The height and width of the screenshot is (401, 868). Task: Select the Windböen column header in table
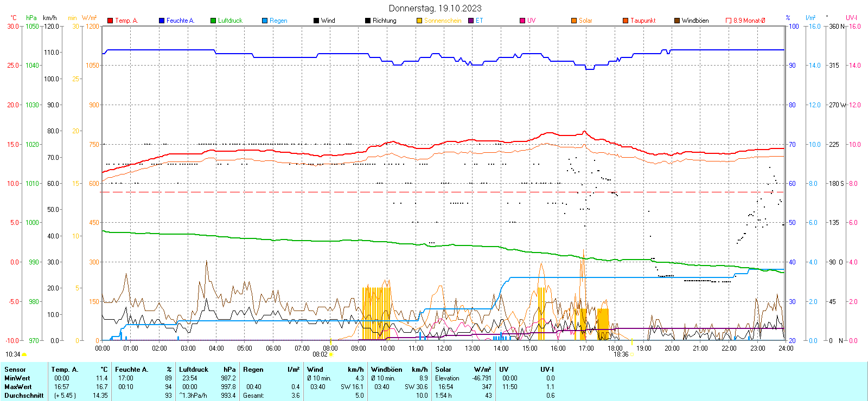coord(387,370)
